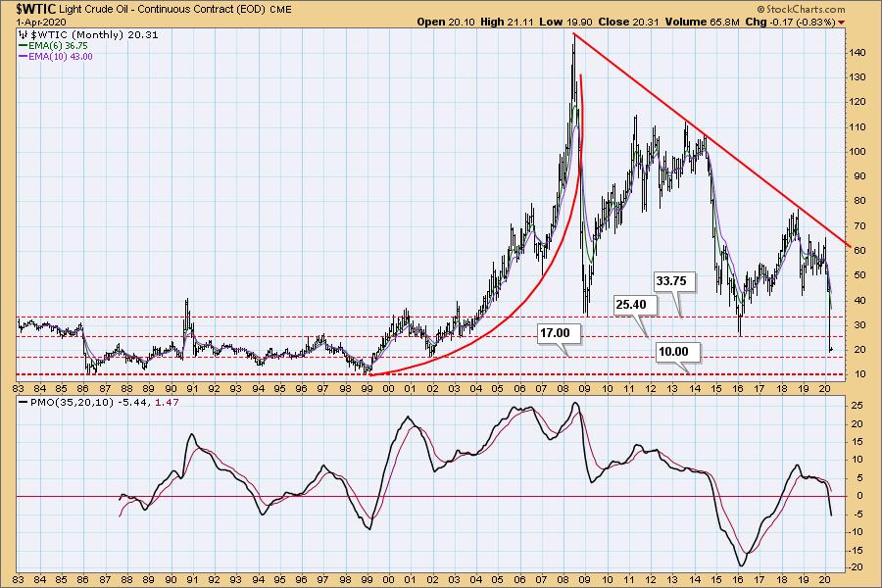Click year 99 on the PMO panel's time axis
Viewport: 882px width, 588px height.
point(367,579)
